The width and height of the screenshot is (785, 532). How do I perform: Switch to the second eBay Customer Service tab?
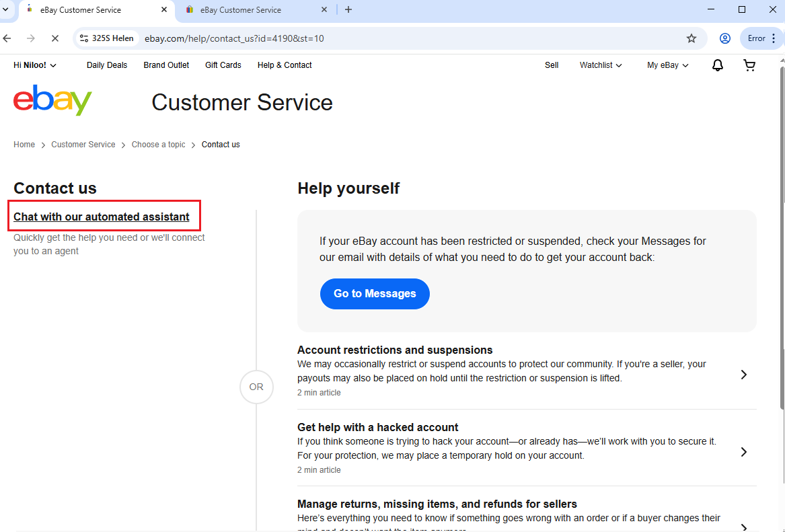click(256, 10)
